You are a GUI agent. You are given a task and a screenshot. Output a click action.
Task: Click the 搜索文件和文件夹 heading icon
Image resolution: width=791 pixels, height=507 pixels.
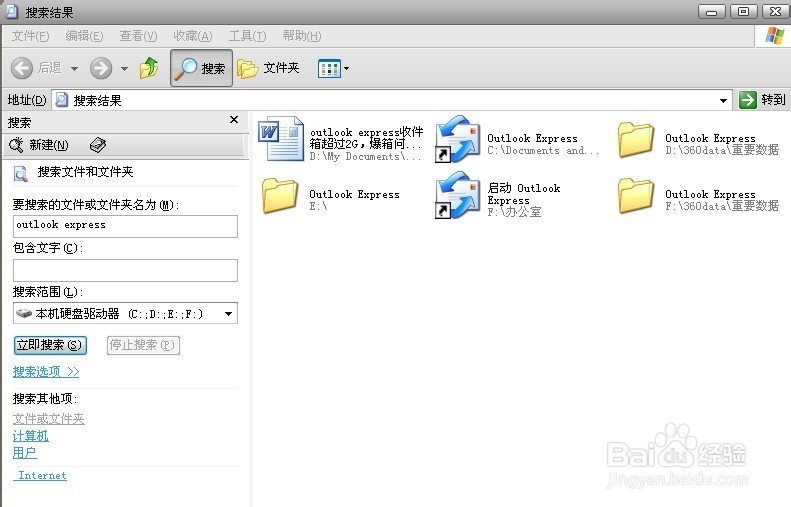click(21, 173)
